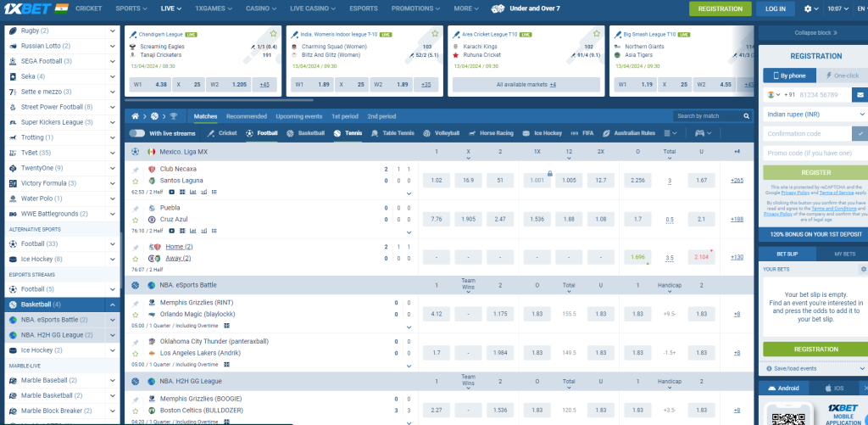The image size is (868, 425).
Task: Filter by Table Tennis sport
Action: pyautogui.click(x=392, y=133)
